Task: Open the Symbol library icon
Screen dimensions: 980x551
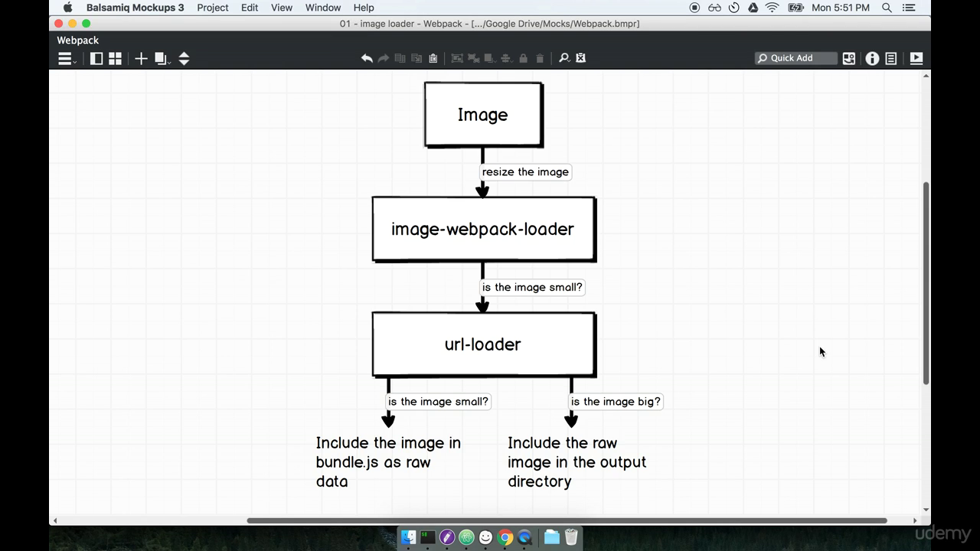Action: tap(848, 58)
